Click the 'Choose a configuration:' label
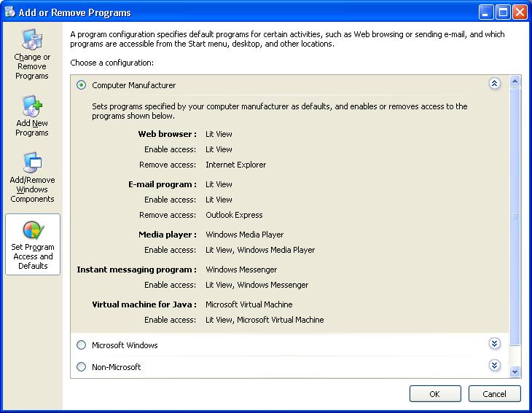 pyautogui.click(x=112, y=63)
